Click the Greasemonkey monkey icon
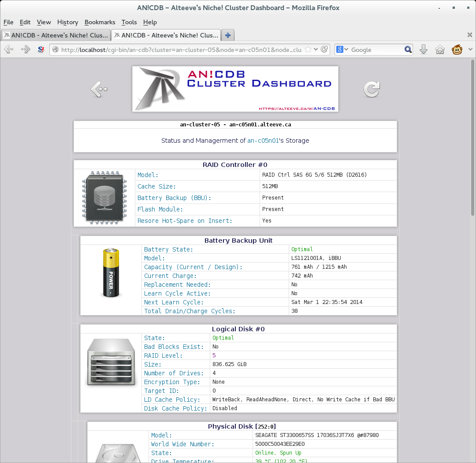This screenshot has width=476, height=463. click(457, 49)
